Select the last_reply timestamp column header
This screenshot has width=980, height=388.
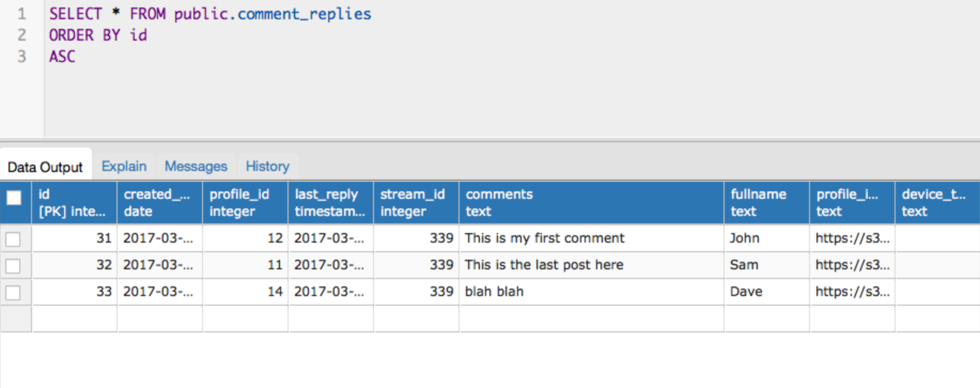pyautogui.click(x=331, y=203)
